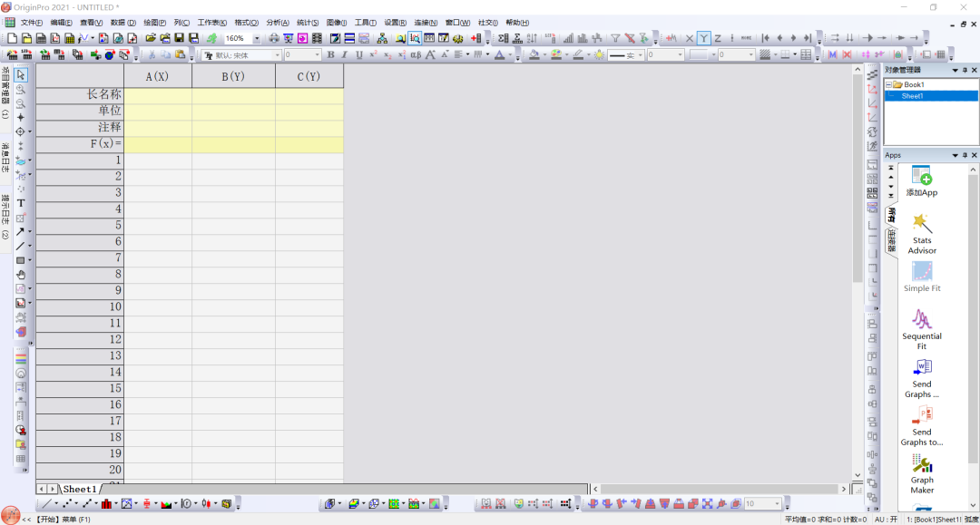Click the Save Project floppy disk icon
Viewport: 980px width, 525px height.
coord(180,39)
